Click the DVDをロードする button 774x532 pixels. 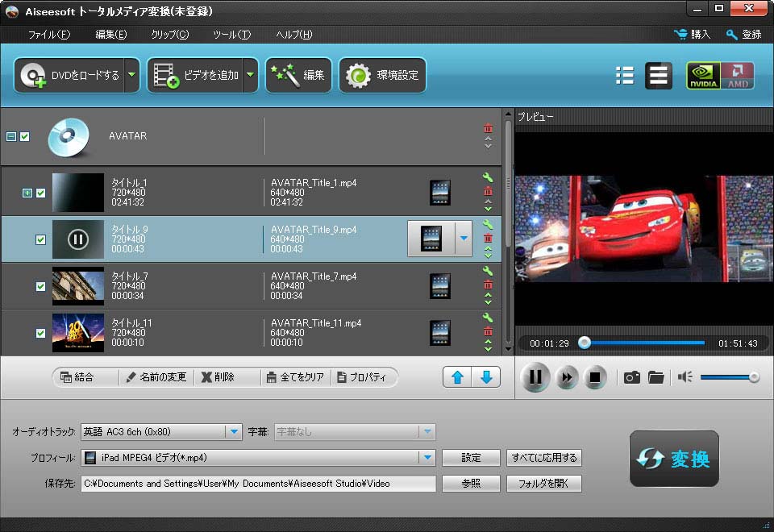tap(69, 75)
